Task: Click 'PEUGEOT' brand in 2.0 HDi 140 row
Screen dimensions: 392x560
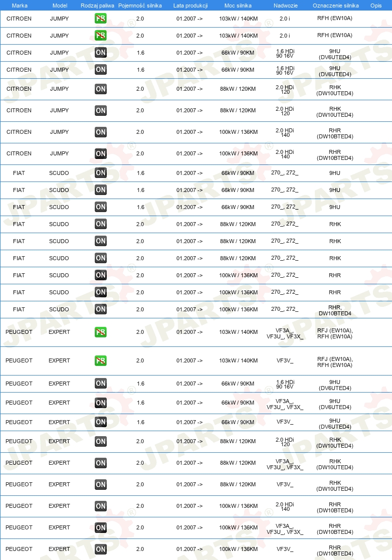Action: click(19, 506)
